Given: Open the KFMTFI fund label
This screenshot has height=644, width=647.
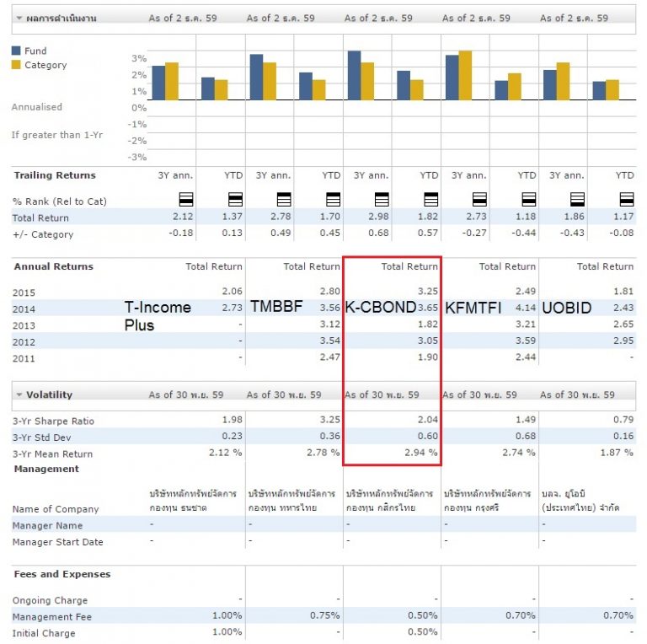Looking at the screenshot, I should (x=473, y=308).
